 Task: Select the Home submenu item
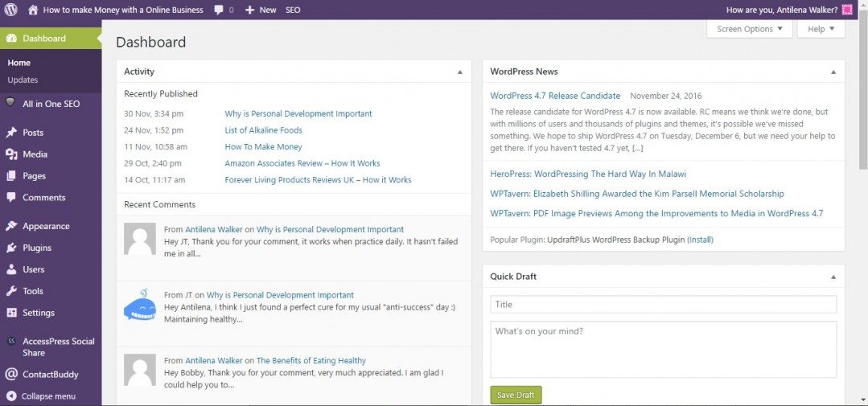pos(19,63)
